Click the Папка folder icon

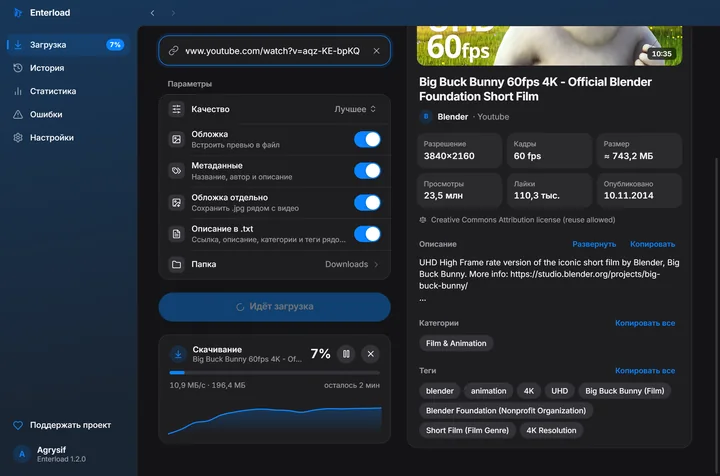tap(176, 264)
